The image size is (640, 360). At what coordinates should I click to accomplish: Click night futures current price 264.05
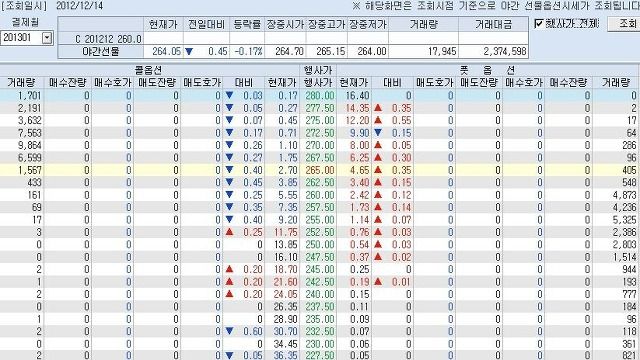(164, 51)
